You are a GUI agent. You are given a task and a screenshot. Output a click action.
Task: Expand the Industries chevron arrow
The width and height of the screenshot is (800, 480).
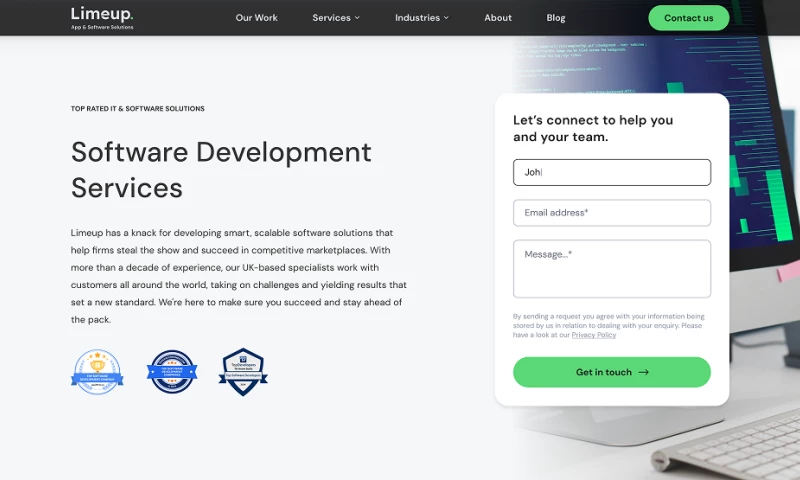tap(446, 18)
